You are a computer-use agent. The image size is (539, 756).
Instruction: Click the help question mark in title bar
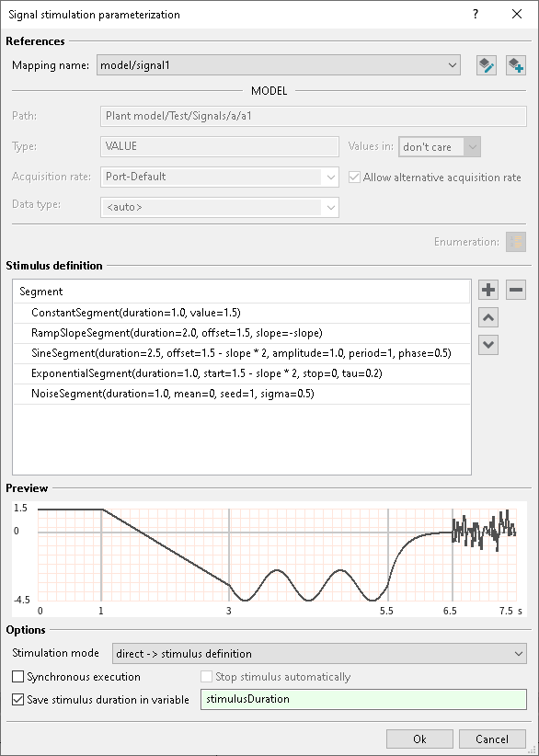476,14
